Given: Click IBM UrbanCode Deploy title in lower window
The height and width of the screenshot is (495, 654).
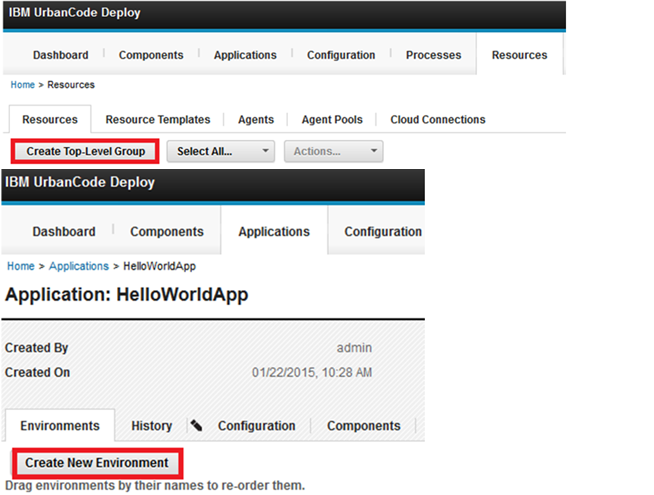Looking at the screenshot, I should pos(80,182).
